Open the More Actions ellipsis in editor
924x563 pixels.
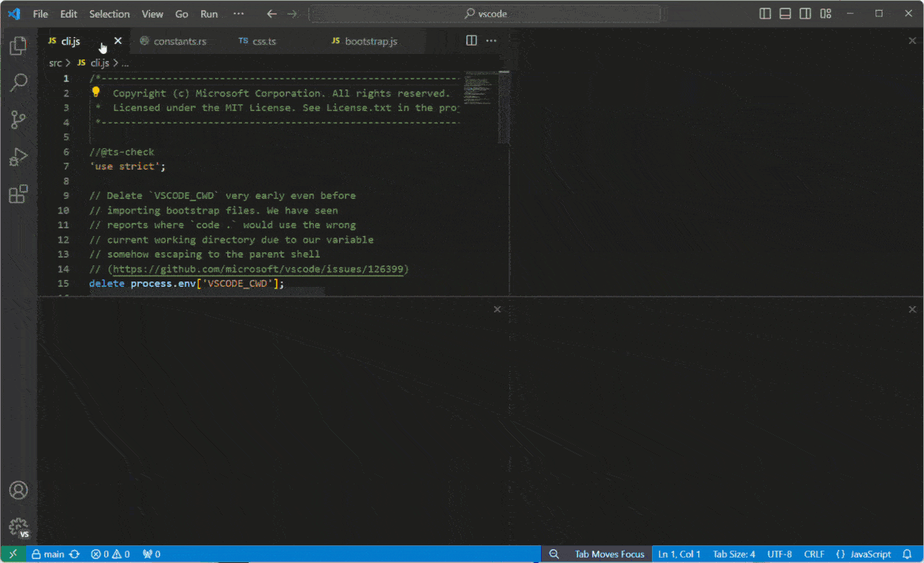[492, 41]
